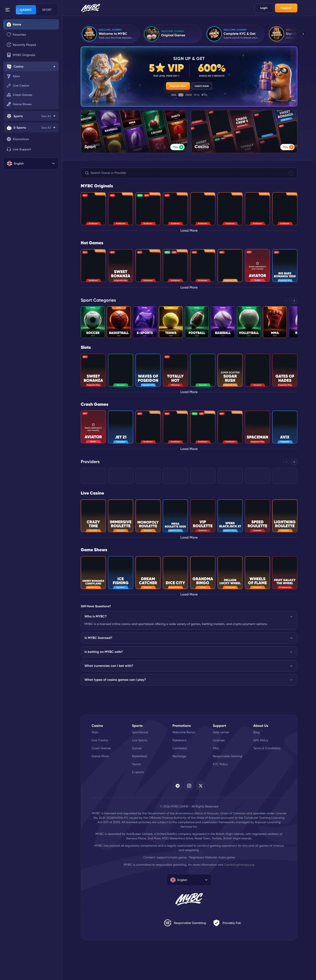The image size is (316, 980).
Task: Select Home in the sidebar menu
Action: [31, 24]
